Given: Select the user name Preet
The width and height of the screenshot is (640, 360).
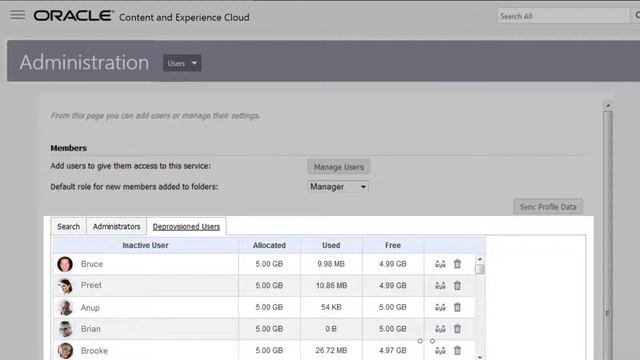Looking at the screenshot, I should (x=91, y=285).
